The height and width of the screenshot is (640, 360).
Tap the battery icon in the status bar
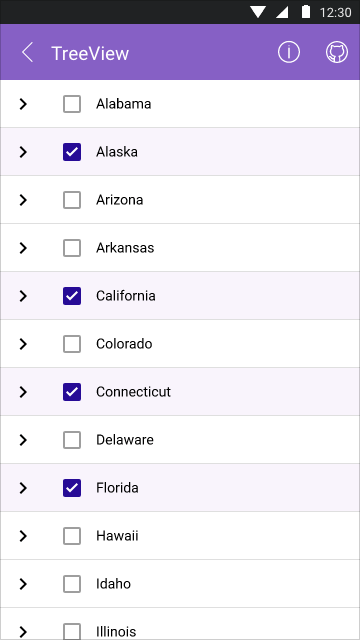coord(306,12)
